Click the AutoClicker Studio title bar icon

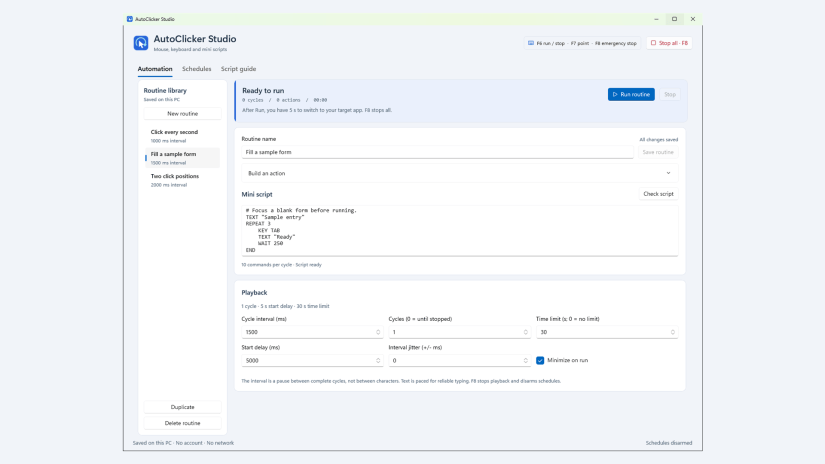129,19
